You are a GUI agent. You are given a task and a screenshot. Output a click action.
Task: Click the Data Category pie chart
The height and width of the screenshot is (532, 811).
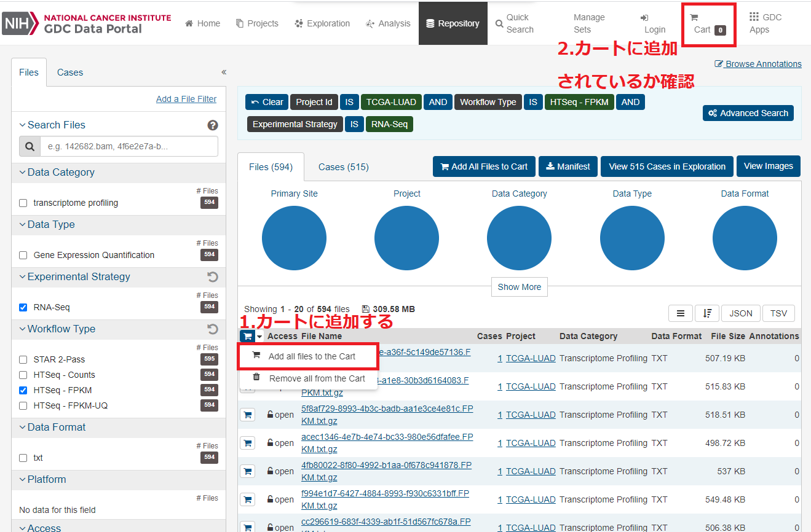pyautogui.click(x=519, y=238)
